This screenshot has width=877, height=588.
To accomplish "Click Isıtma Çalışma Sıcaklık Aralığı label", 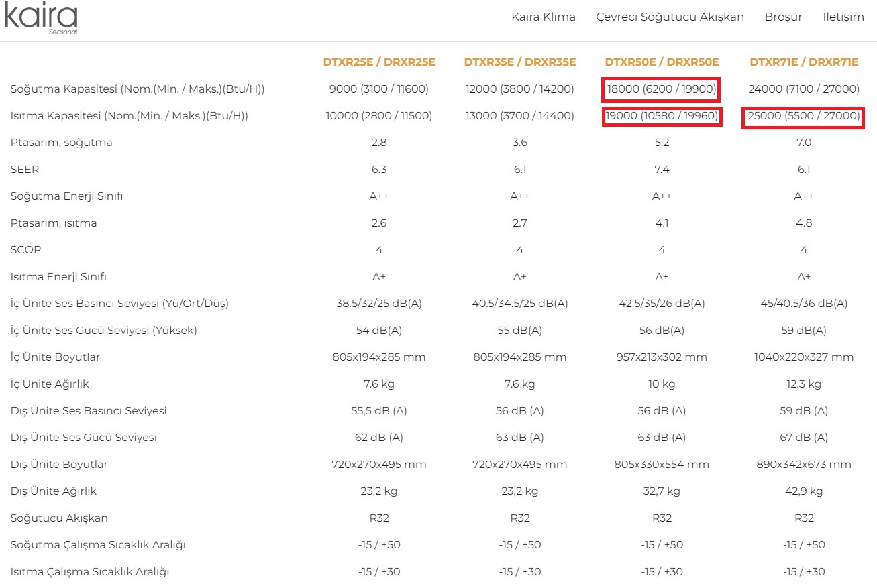I will 90,572.
